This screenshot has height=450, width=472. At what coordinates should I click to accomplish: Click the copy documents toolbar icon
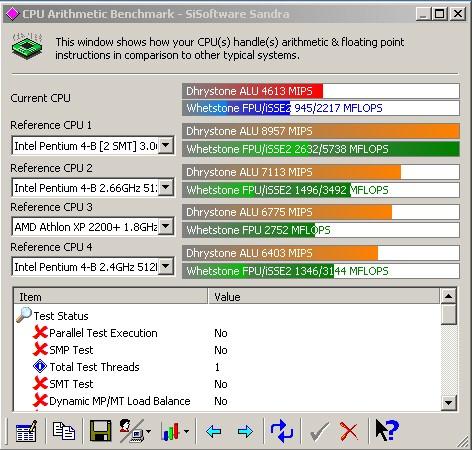(x=64, y=431)
